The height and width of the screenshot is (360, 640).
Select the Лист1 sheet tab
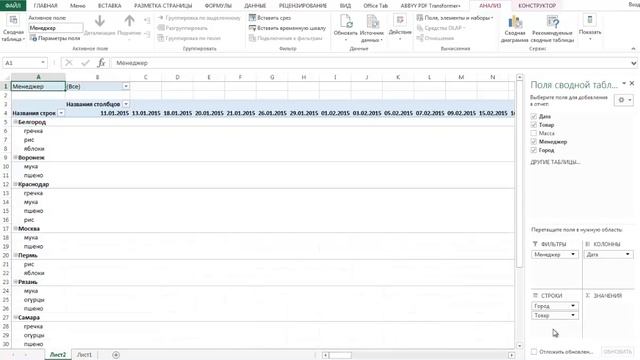84,355
